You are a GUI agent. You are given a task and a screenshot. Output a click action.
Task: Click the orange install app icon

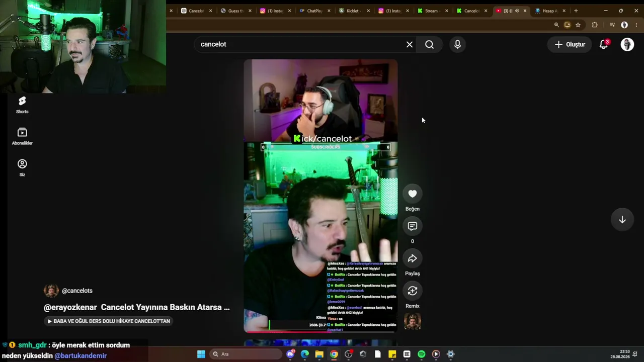[567, 25]
